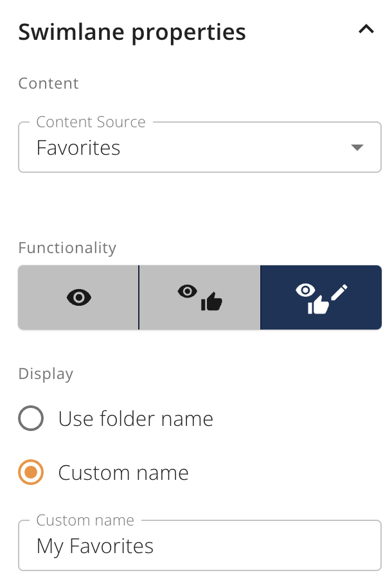Click the Content Source dropdown arrow

[357, 147]
